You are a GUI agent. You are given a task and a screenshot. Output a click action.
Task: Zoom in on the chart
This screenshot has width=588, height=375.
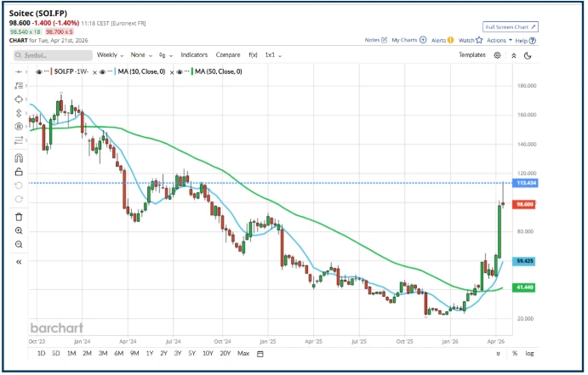(x=19, y=230)
